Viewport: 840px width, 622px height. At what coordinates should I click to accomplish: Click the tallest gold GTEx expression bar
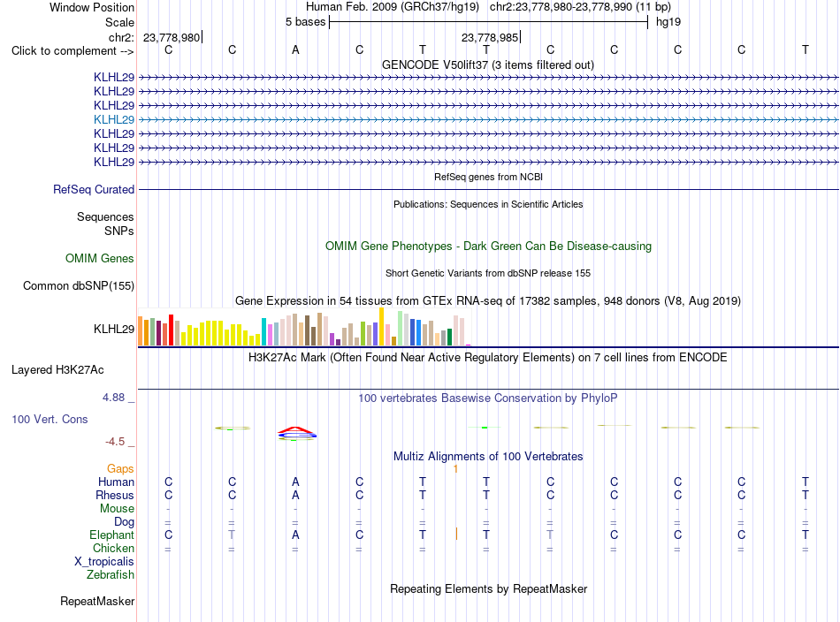tap(381, 327)
